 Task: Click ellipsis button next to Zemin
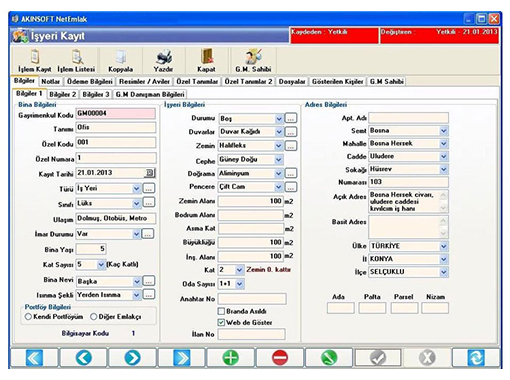[291, 146]
